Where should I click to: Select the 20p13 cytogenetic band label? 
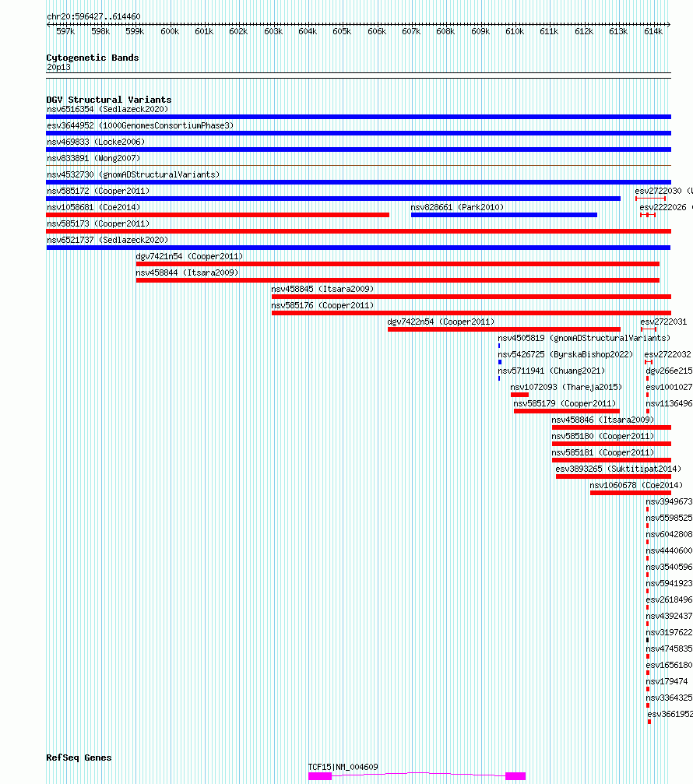click(58, 67)
